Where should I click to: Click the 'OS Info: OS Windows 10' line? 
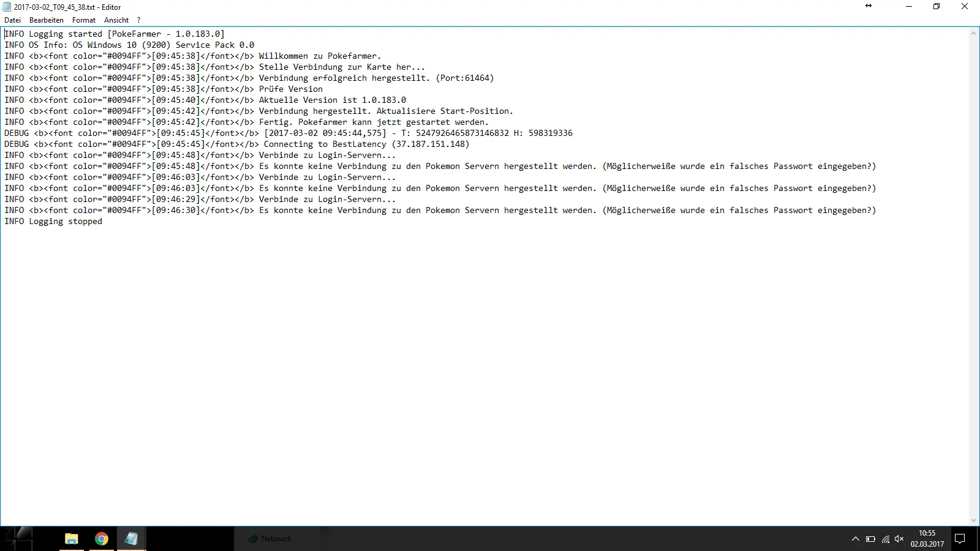click(129, 45)
